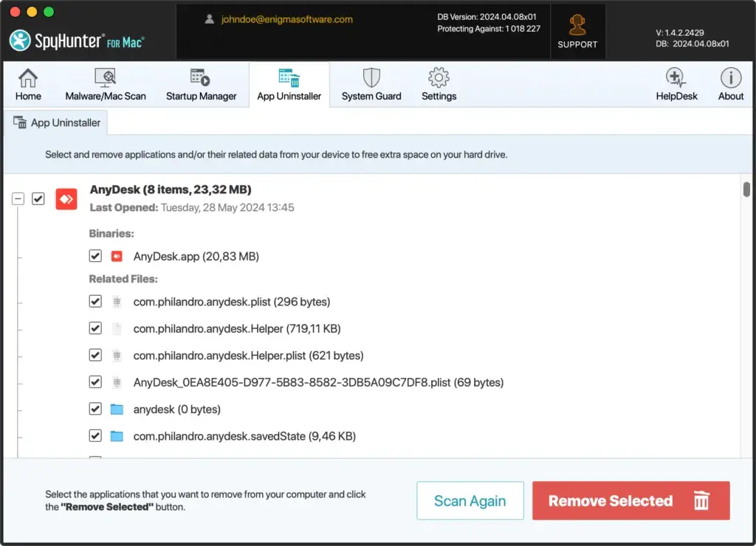This screenshot has width=756, height=546.
Task: Deselect com.philandro.anydesk.plist related file
Action: [95, 301]
